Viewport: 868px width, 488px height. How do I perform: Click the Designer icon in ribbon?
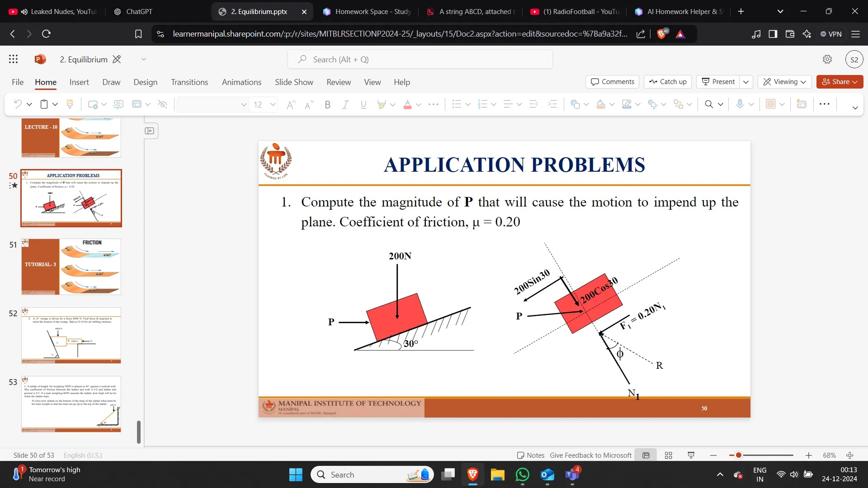pyautogui.click(x=802, y=104)
